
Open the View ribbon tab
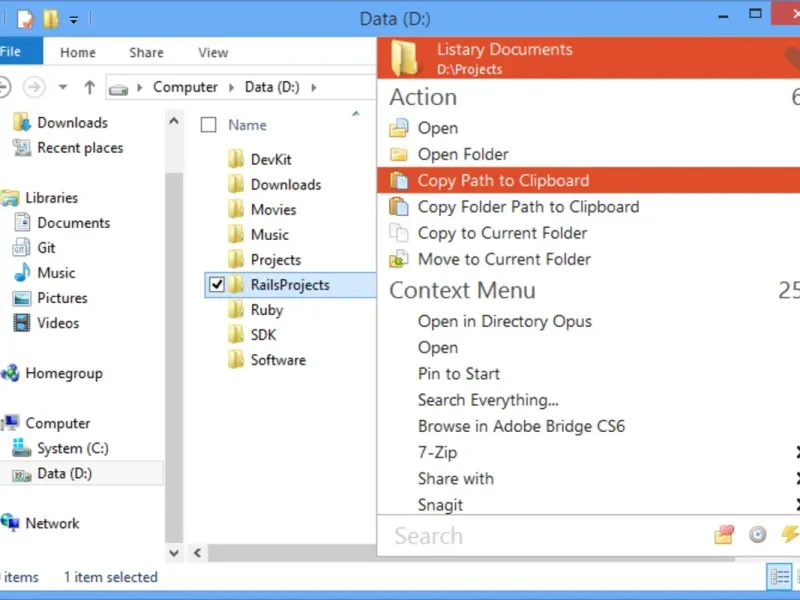[213, 53]
